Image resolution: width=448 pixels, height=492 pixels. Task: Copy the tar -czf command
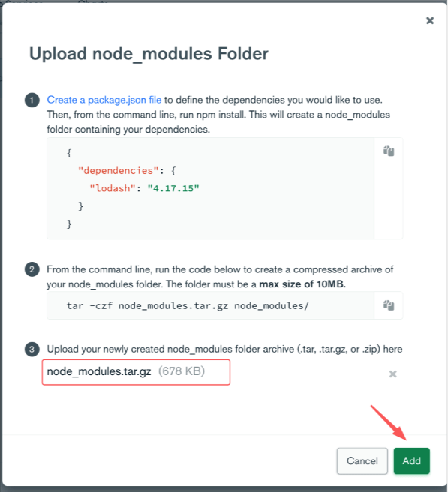pos(389,305)
